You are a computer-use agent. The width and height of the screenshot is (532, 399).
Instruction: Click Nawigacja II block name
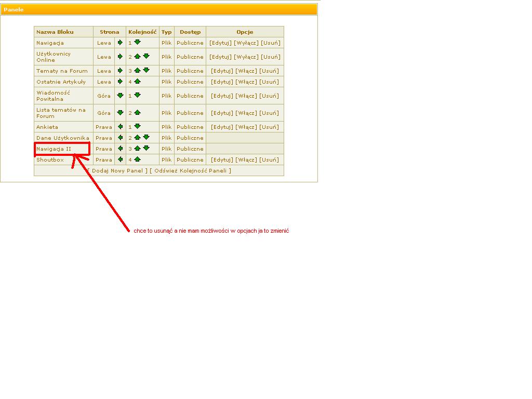click(x=54, y=149)
